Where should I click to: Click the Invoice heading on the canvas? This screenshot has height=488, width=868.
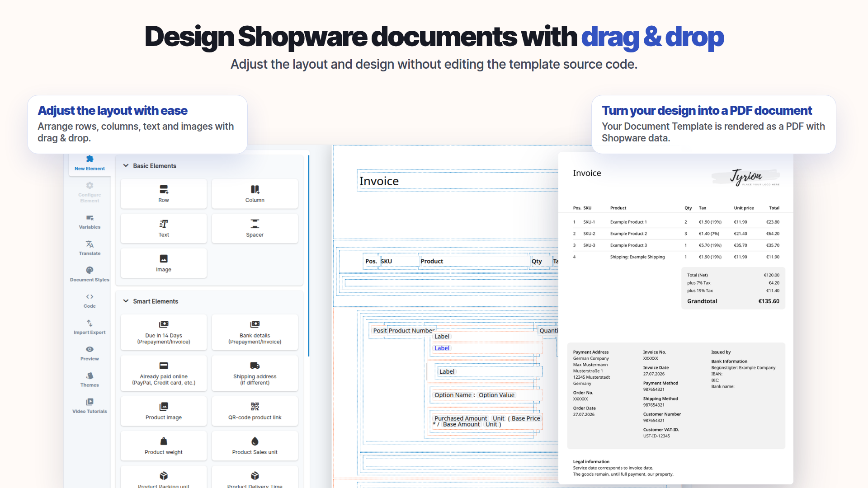pos(379,181)
